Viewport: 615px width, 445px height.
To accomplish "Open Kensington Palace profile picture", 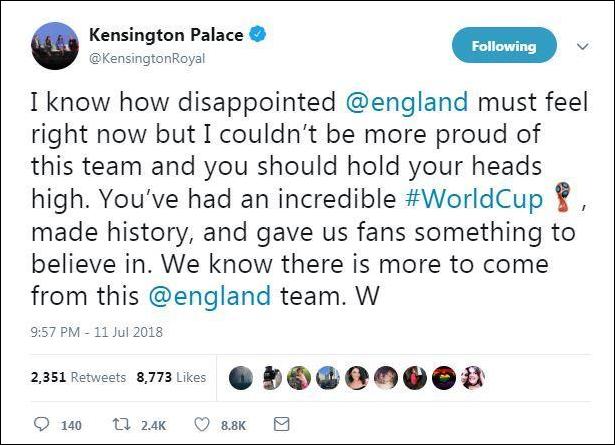I will coord(53,46).
